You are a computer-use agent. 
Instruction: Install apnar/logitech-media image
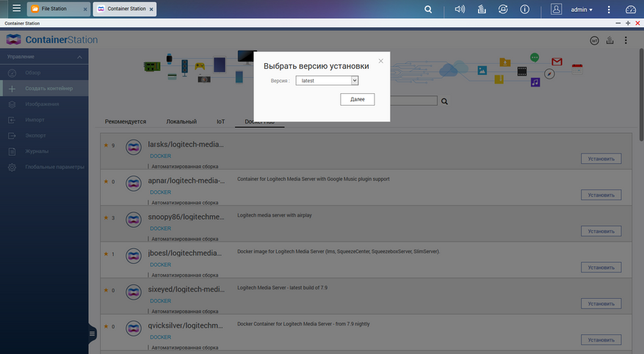pos(601,195)
